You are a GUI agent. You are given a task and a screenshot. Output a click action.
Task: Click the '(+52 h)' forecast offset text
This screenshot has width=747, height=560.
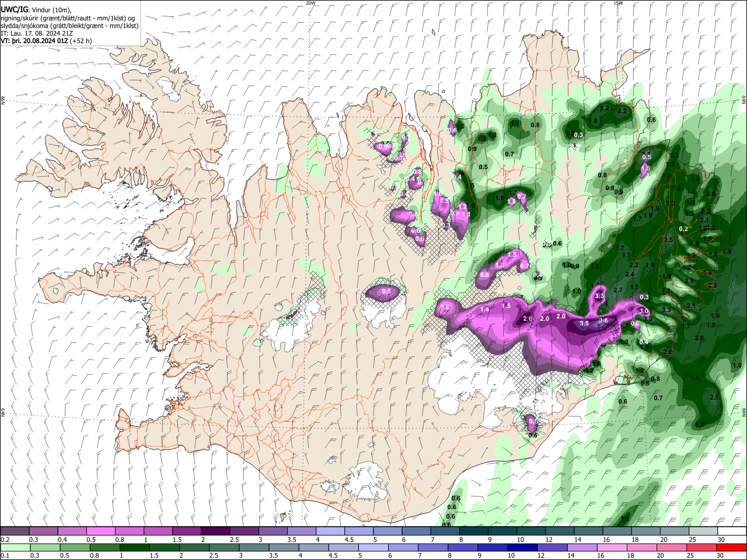(x=82, y=41)
